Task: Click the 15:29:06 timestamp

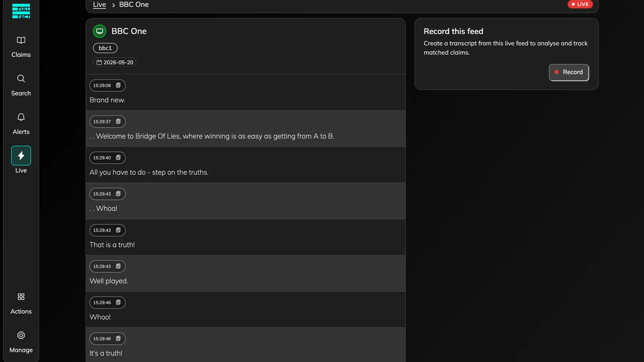Action: click(102, 85)
